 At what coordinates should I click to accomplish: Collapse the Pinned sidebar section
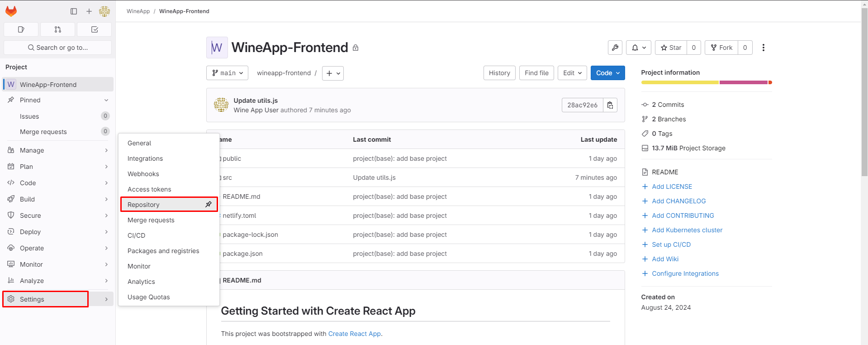point(106,100)
